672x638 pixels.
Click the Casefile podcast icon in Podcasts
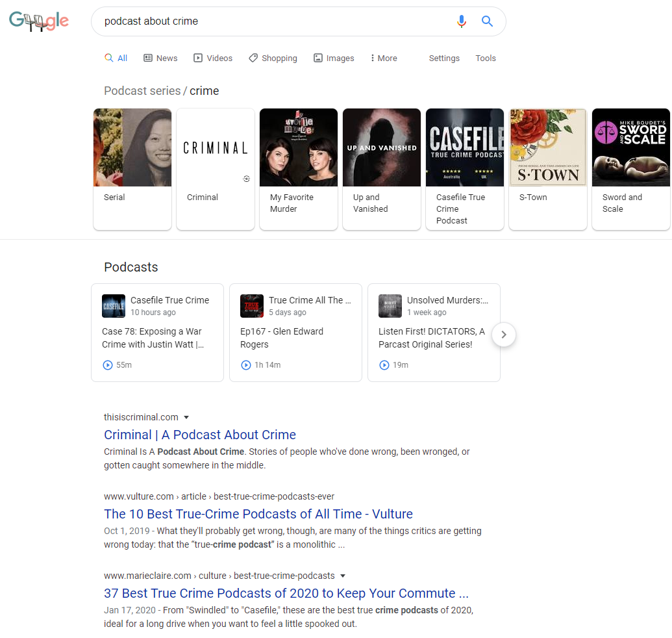coord(114,306)
